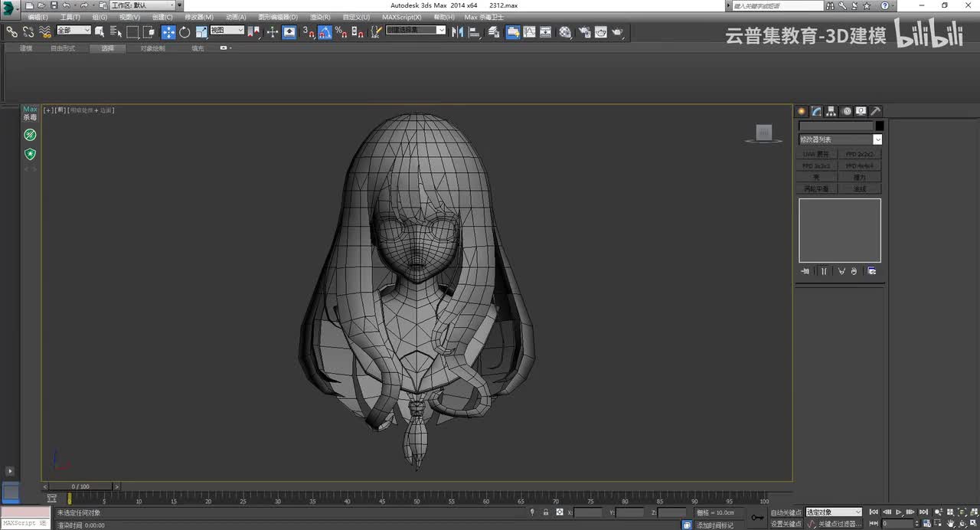Open the modifier list (修改器列表) dropdown
Image resolution: width=980 pixels, height=530 pixels.
tap(840, 139)
